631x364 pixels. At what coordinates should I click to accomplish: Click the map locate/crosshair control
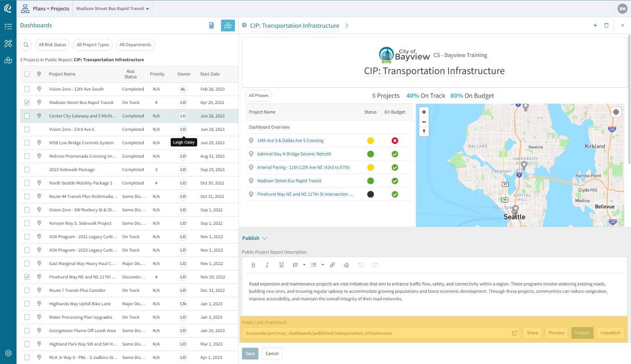coord(615,112)
